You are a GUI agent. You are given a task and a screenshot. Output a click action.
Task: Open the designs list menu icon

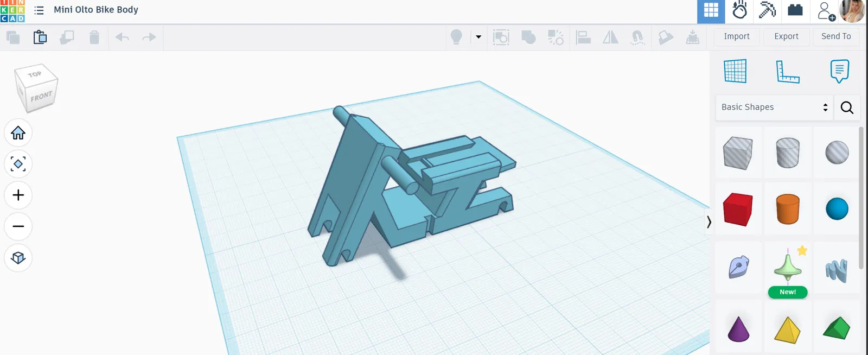click(x=39, y=10)
